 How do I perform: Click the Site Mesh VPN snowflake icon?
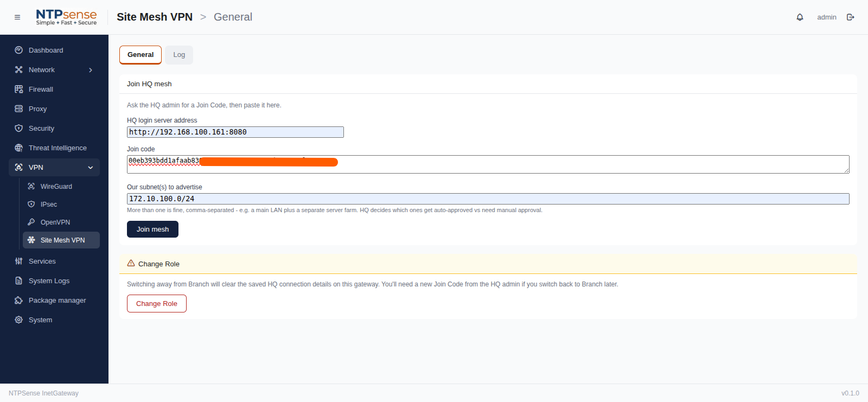(x=31, y=240)
